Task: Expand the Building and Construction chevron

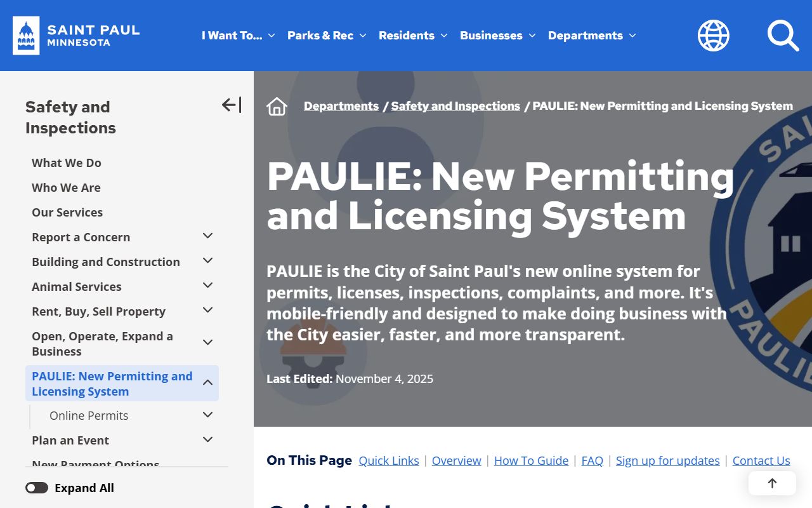Action: pos(207,261)
